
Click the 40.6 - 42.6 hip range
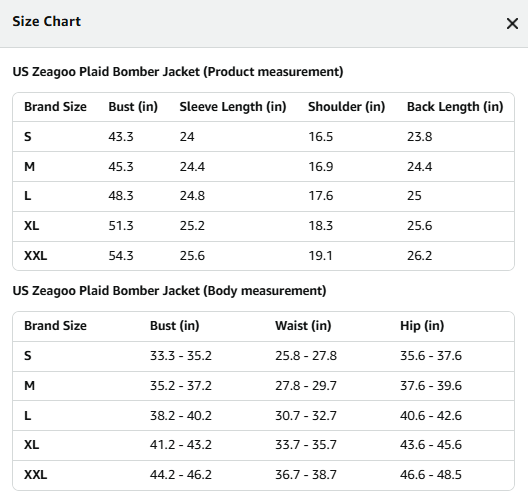[431, 416]
